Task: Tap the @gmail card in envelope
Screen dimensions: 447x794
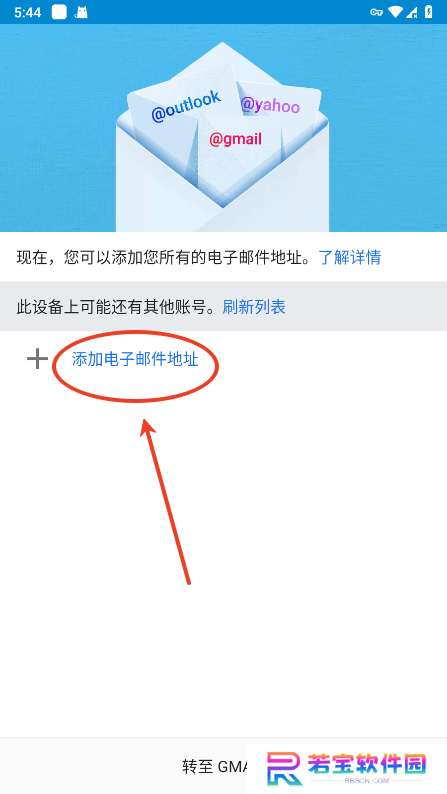Action: (x=236, y=139)
